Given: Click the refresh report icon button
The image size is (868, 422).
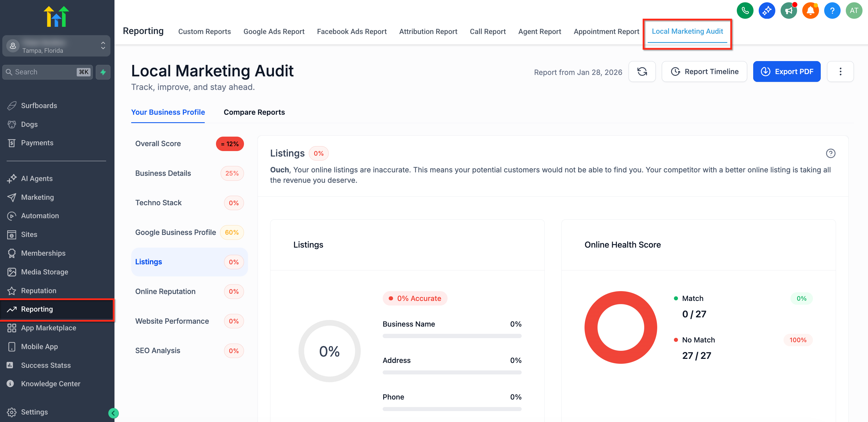Looking at the screenshot, I should (642, 72).
